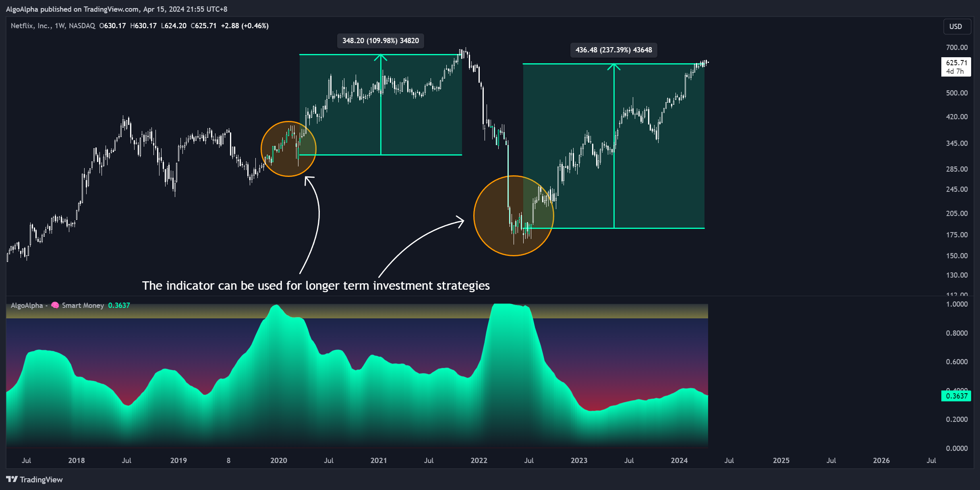This screenshot has height=490, width=980.
Task: Click the 0.2000 indicator scale label
Action: [x=957, y=419]
